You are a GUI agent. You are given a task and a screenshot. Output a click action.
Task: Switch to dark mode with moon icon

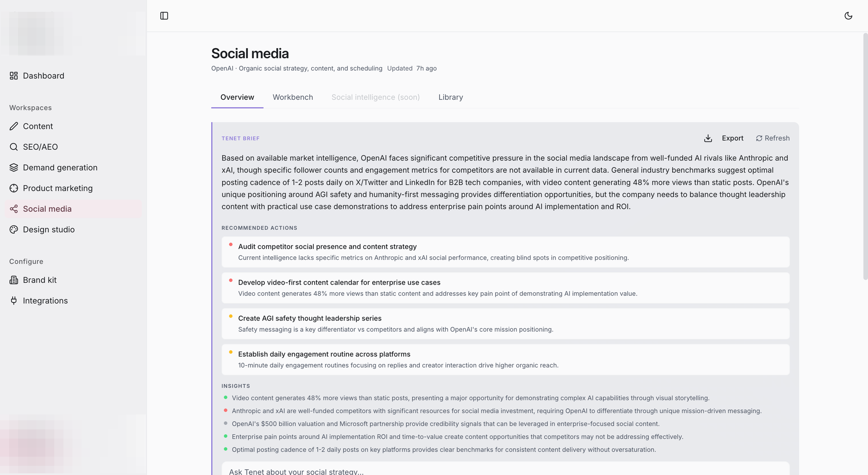click(848, 16)
